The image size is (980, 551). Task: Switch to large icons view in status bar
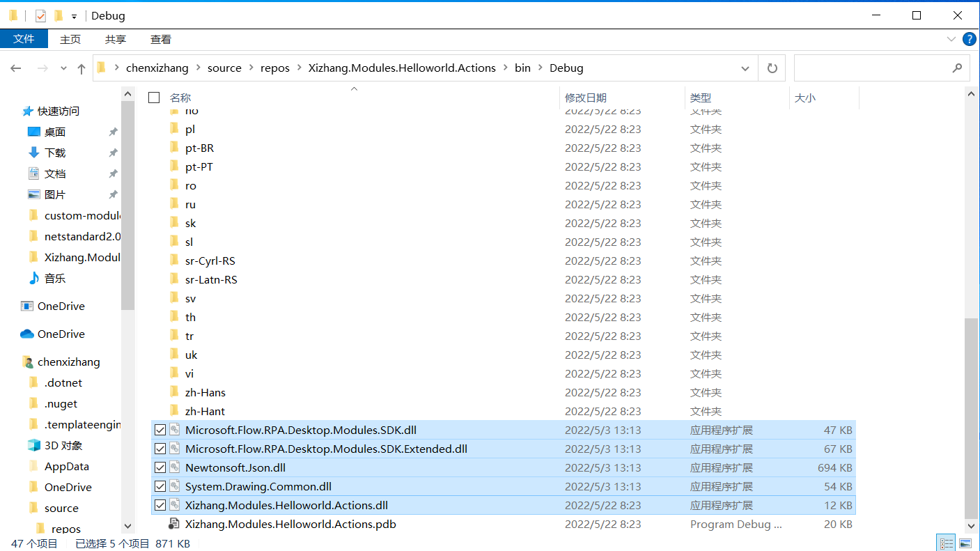(965, 543)
